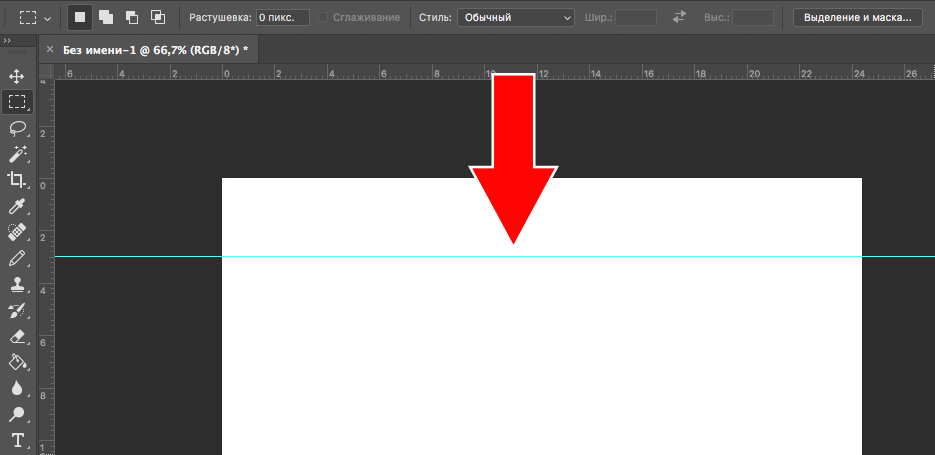Viewport: 935px width, 455px height.
Task: Select the Clone Stamp tool
Action: (x=17, y=284)
